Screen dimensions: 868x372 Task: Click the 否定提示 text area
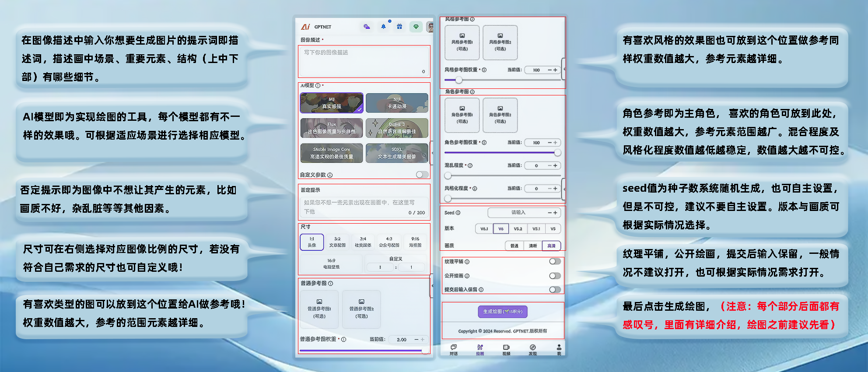coord(364,207)
